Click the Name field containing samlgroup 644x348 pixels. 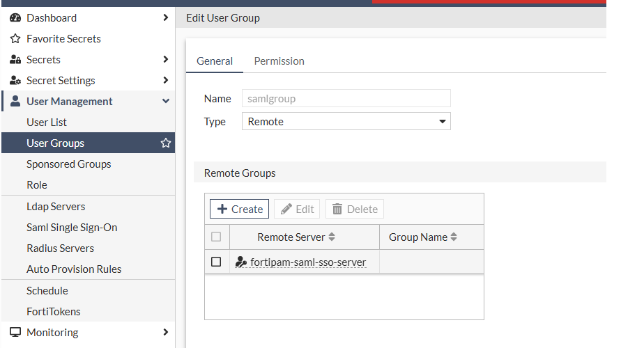click(346, 99)
